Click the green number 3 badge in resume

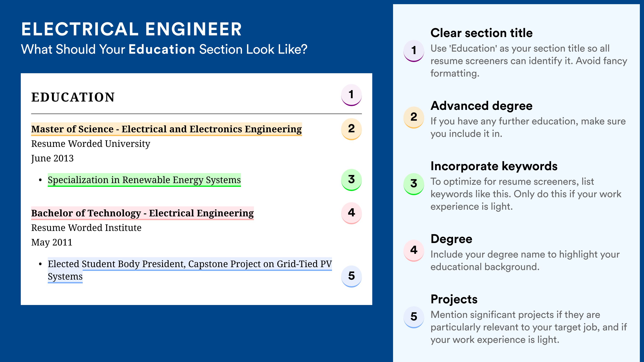[x=351, y=180]
